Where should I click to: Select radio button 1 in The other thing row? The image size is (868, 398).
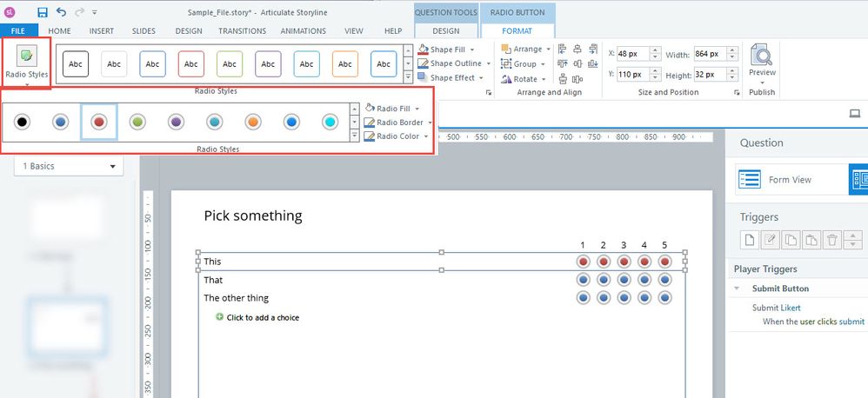coord(583,298)
